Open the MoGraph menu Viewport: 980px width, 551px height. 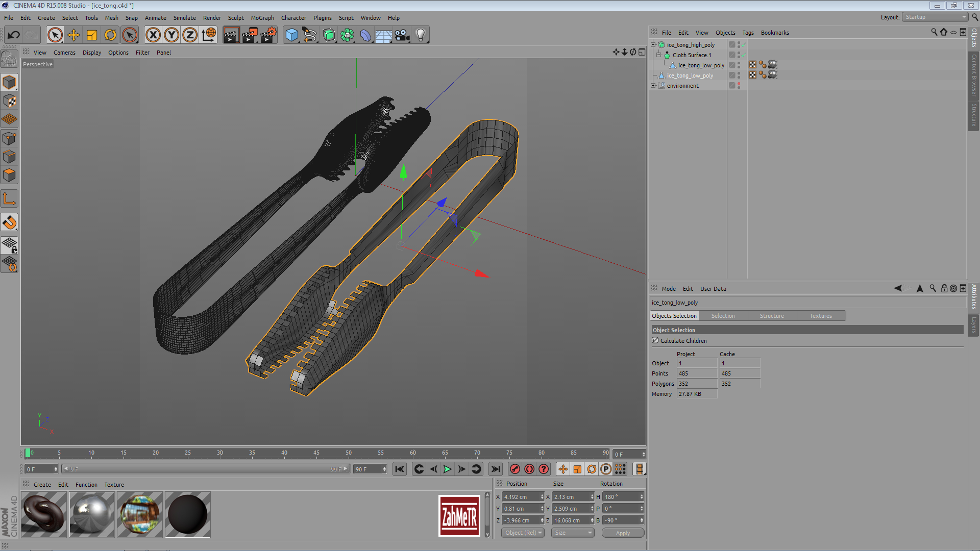(262, 18)
